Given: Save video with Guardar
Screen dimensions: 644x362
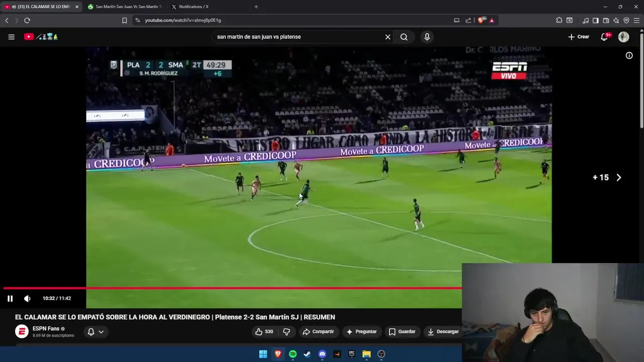Looking at the screenshot, I should (402, 331).
